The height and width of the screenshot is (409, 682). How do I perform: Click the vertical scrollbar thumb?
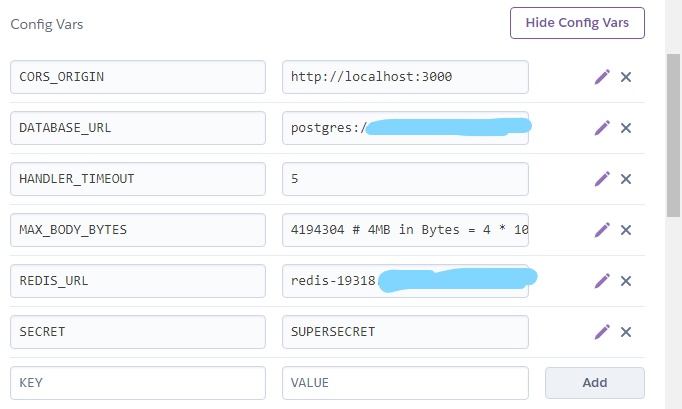673,135
